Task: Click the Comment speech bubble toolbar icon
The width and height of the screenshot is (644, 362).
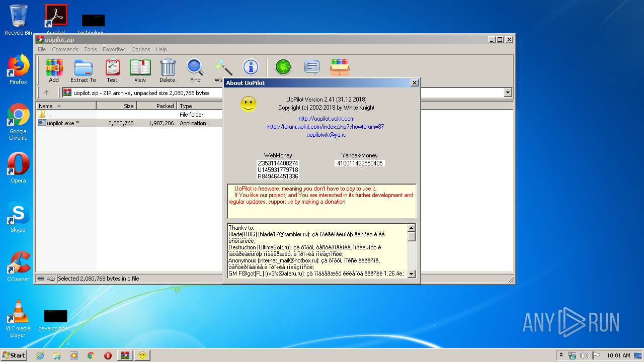Action: click(312, 67)
